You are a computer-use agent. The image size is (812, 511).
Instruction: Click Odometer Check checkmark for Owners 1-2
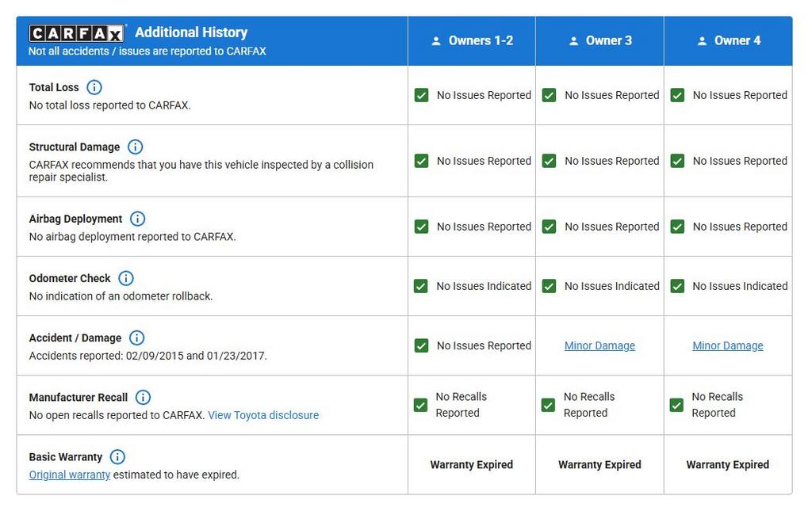(x=421, y=286)
